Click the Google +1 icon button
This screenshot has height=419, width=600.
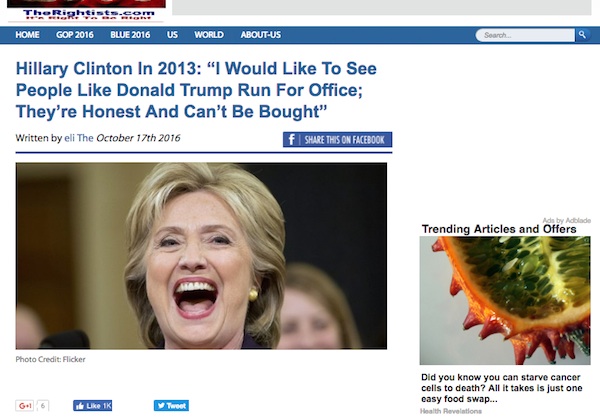tap(25, 406)
